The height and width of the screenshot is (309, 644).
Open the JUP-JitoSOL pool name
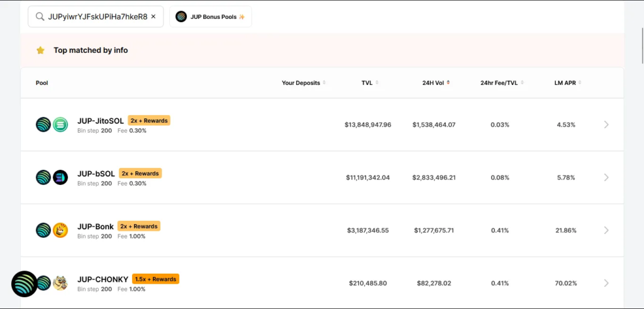click(x=101, y=121)
